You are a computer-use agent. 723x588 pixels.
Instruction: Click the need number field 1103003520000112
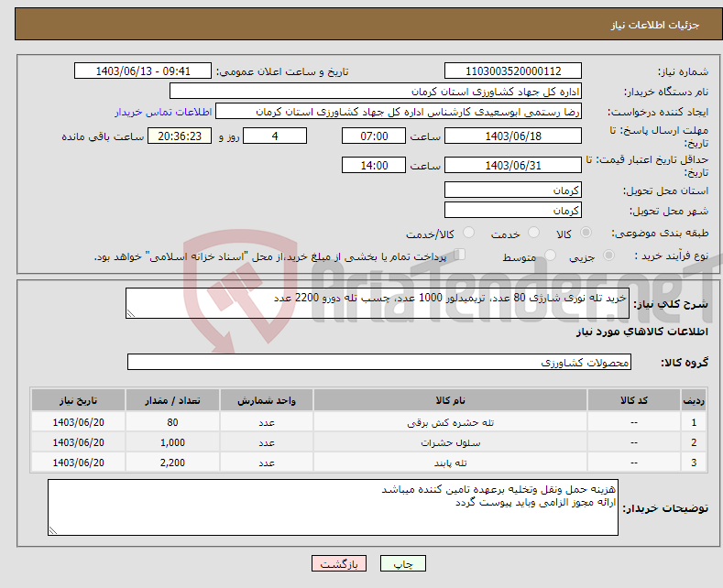[x=513, y=71]
